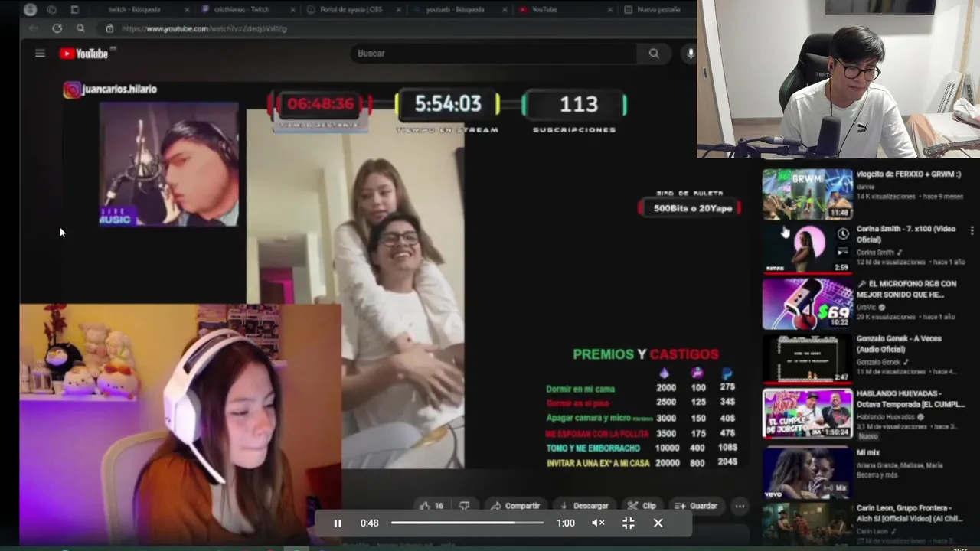Image resolution: width=980 pixels, height=551 pixels.
Task: Save video with the Guardar button
Action: click(696, 506)
